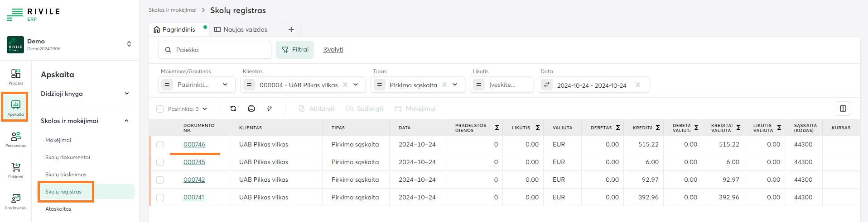Screen dimensions: 868x222
Task: Switch to the Naujas vaizdas tab
Action: click(x=245, y=29)
